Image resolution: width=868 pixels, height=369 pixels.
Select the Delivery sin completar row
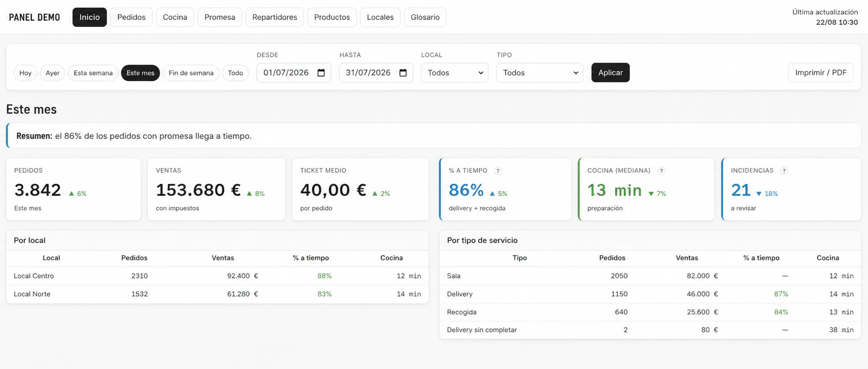pyautogui.click(x=650, y=330)
